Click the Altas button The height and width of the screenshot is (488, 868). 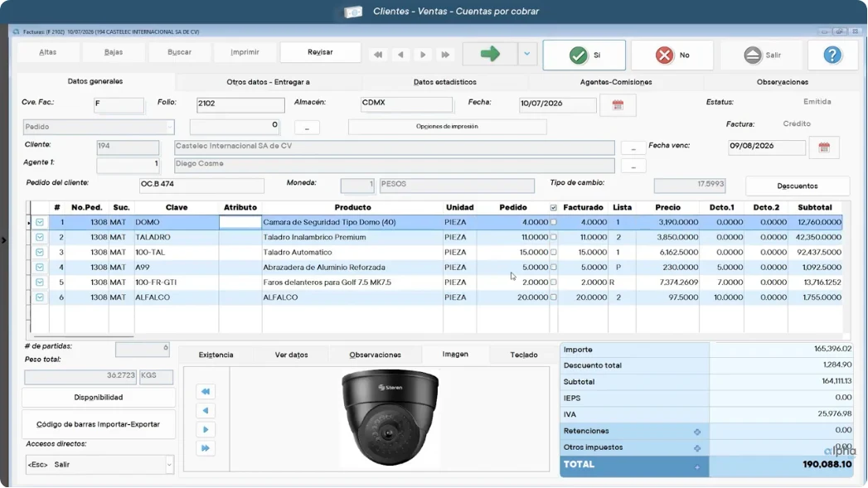47,52
